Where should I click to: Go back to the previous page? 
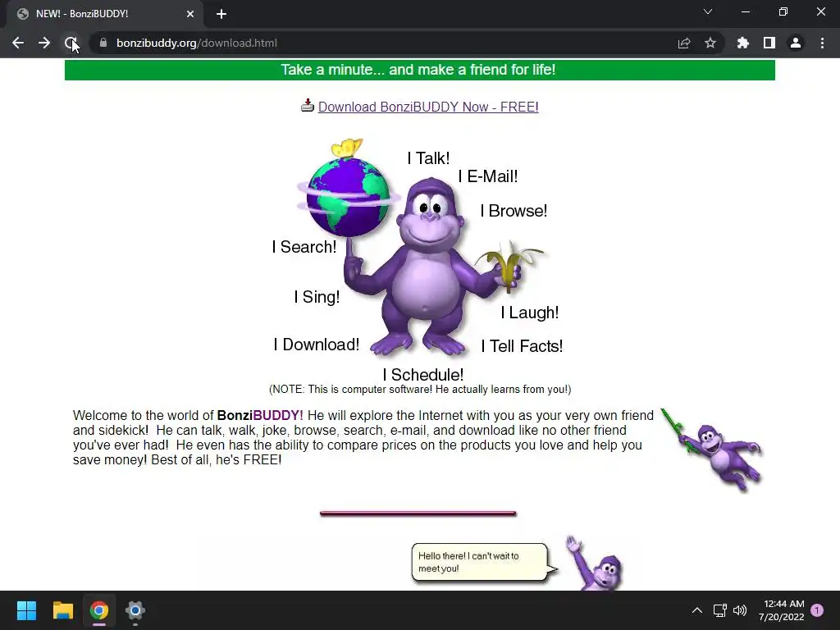pyautogui.click(x=18, y=43)
